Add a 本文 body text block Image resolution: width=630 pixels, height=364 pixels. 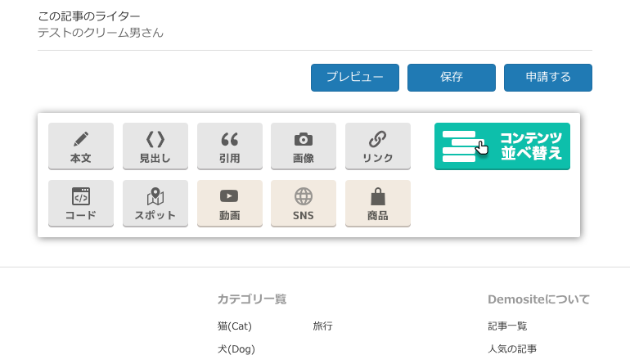click(x=81, y=146)
